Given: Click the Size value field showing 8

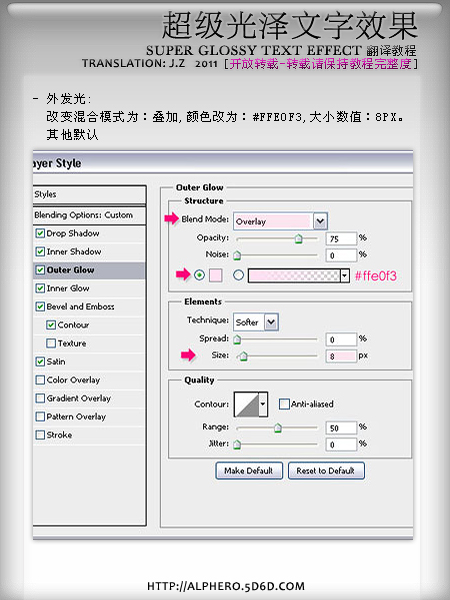Looking at the screenshot, I should coord(341,356).
